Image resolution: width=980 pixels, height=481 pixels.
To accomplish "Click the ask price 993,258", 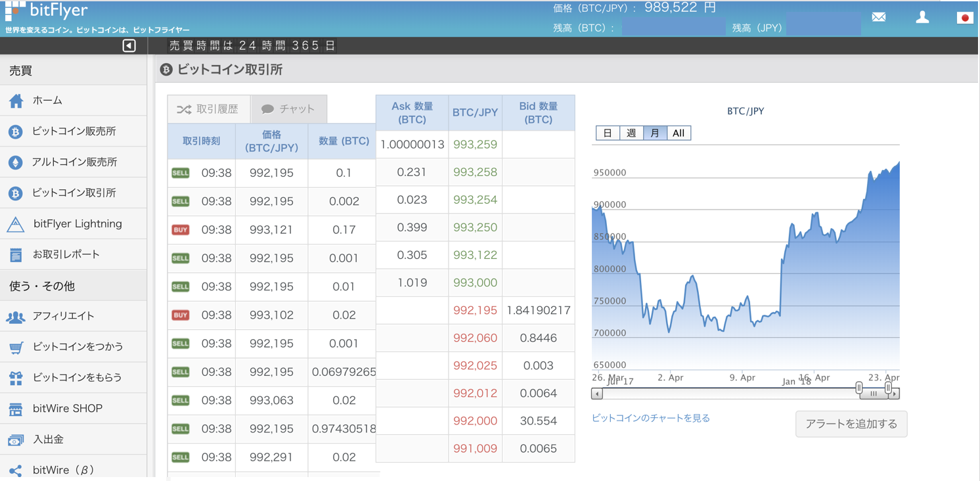I will point(475,172).
